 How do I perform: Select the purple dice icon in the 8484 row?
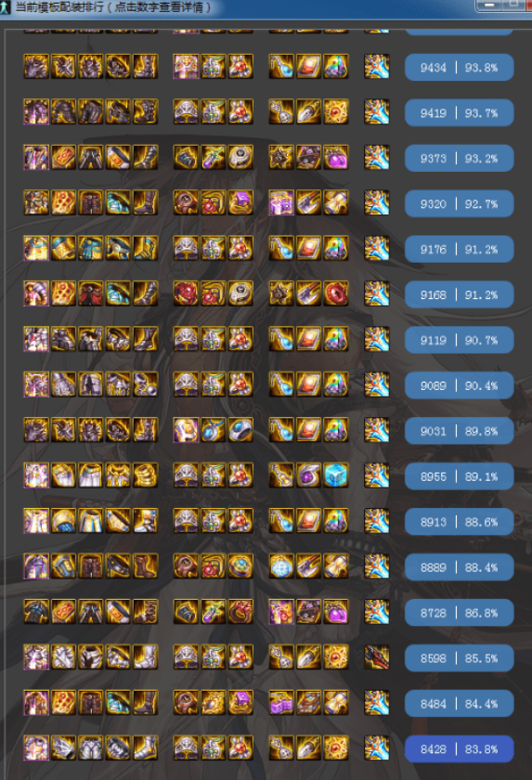click(281, 703)
